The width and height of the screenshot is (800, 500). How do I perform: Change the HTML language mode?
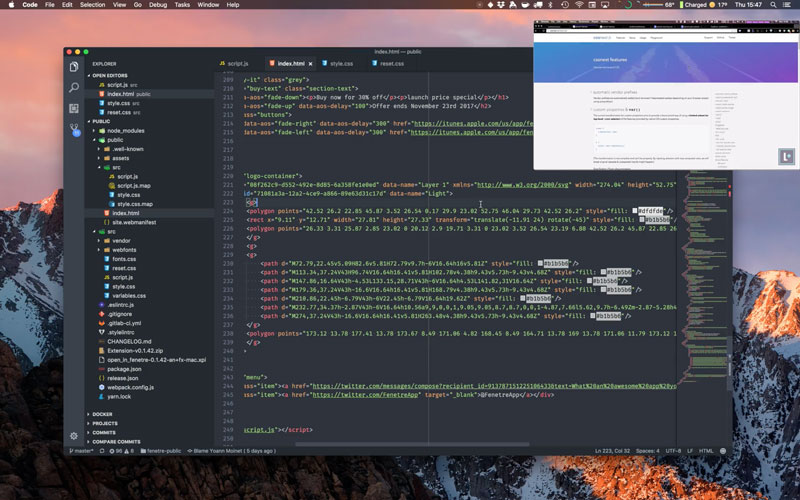pyautogui.click(x=706, y=451)
